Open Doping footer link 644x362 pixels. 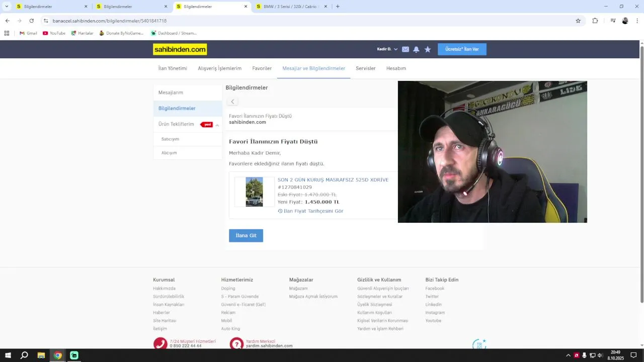[228, 289]
